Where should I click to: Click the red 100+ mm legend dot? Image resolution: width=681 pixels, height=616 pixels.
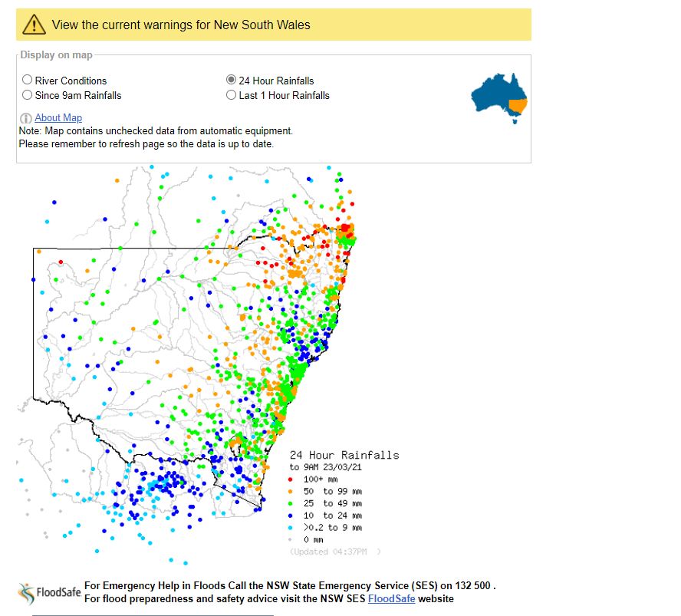pos(291,479)
